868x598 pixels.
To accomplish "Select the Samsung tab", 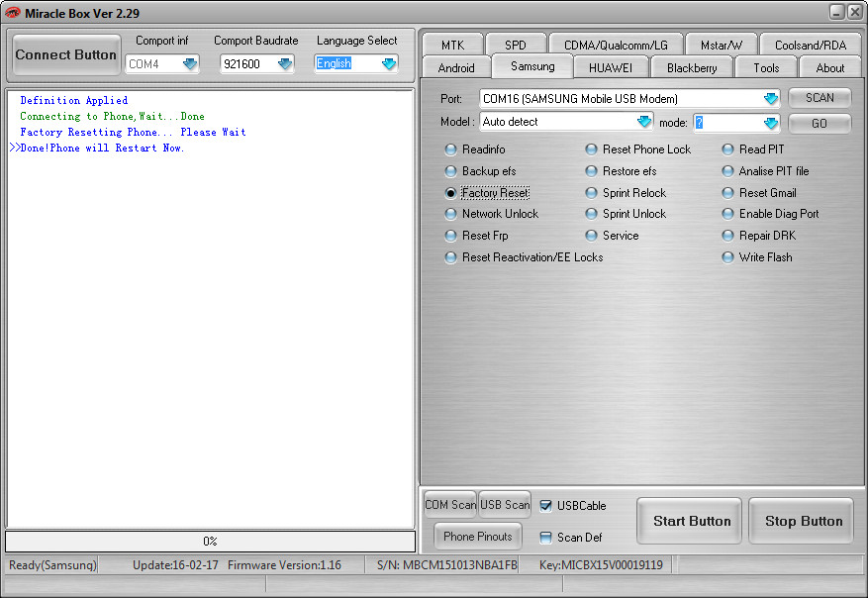I will 532,66.
